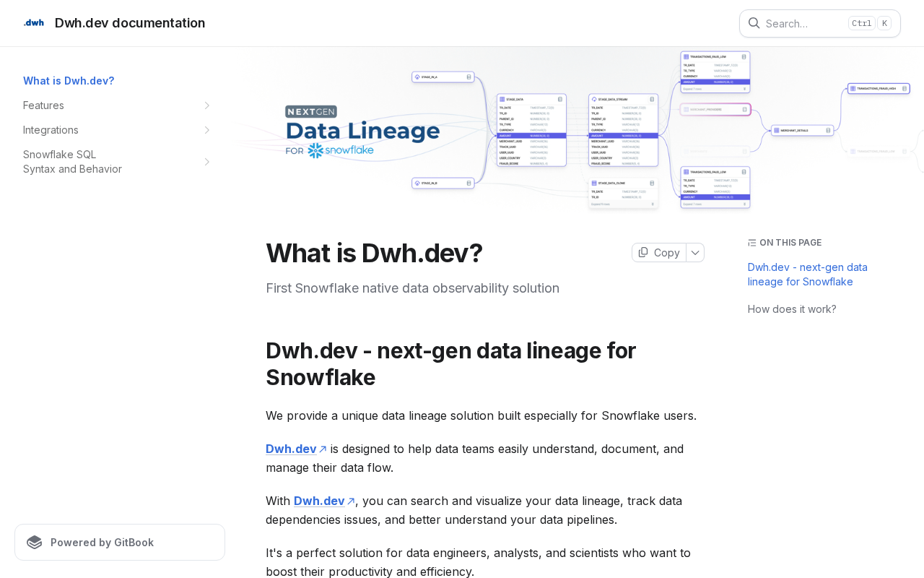This screenshot has height=578, width=924.
Task: Click the Copy page button
Action: (659, 252)
